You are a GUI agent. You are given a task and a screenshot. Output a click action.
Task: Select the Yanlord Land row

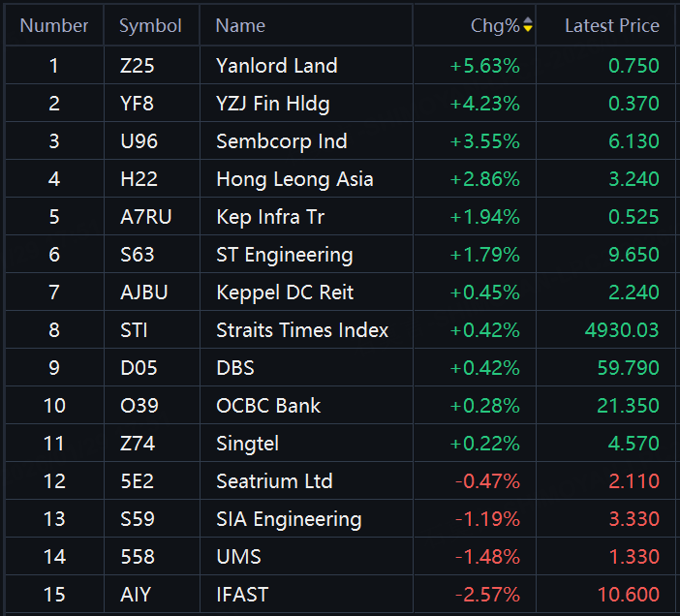(277, 66)
